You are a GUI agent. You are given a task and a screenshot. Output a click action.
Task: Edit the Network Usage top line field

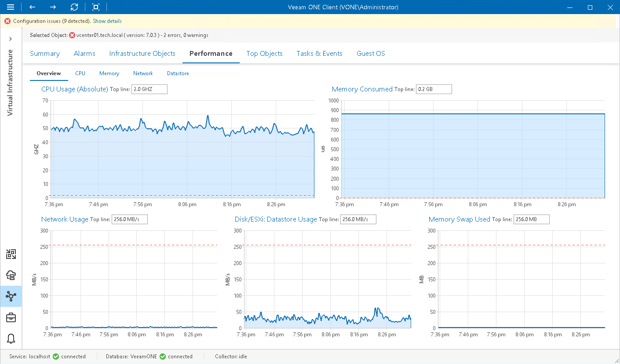pyautogui.click(x=130, y=219)
